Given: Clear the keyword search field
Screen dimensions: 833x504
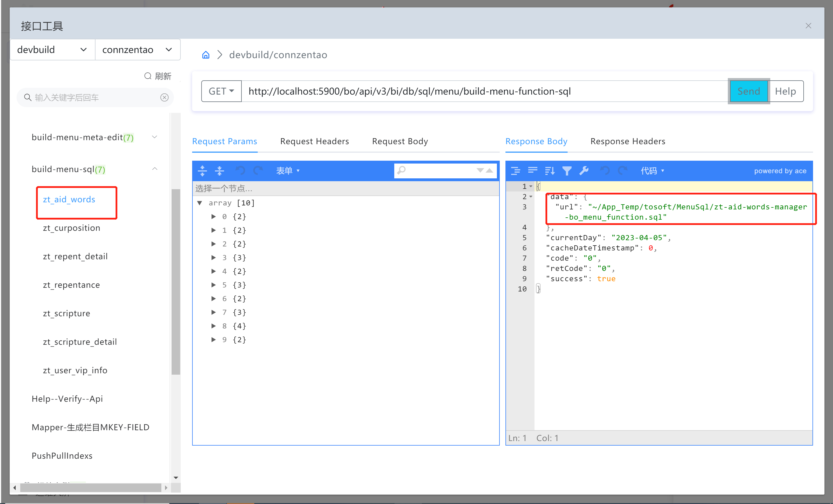Looking at the screenshot, I should click(x=164, y=97).
